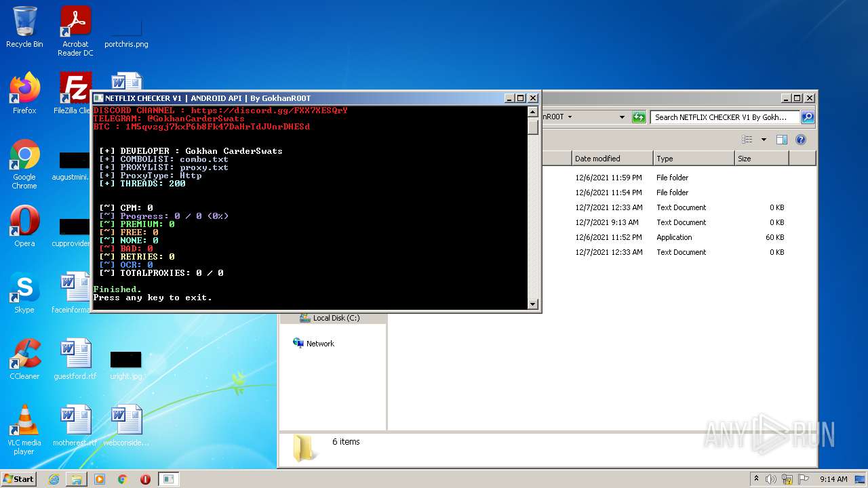Select Network in Explorer navigation pane
The image size is (868, 488).
[x=320, y=344]
